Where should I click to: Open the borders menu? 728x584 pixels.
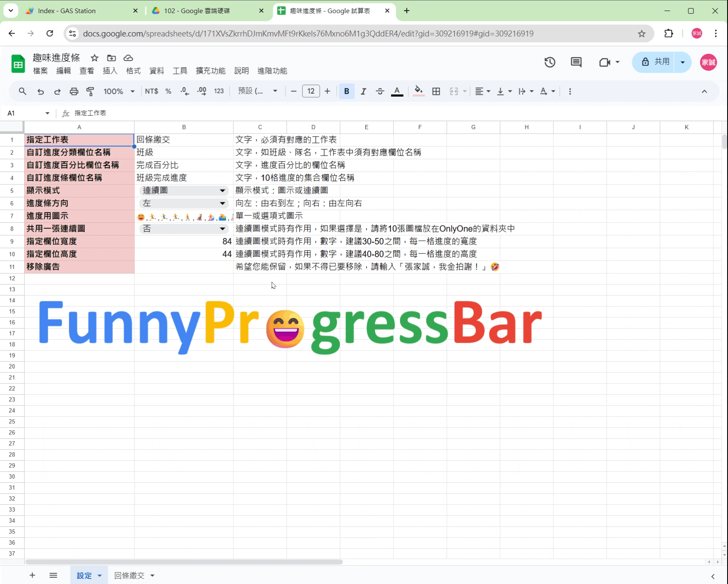coord(436,91)
